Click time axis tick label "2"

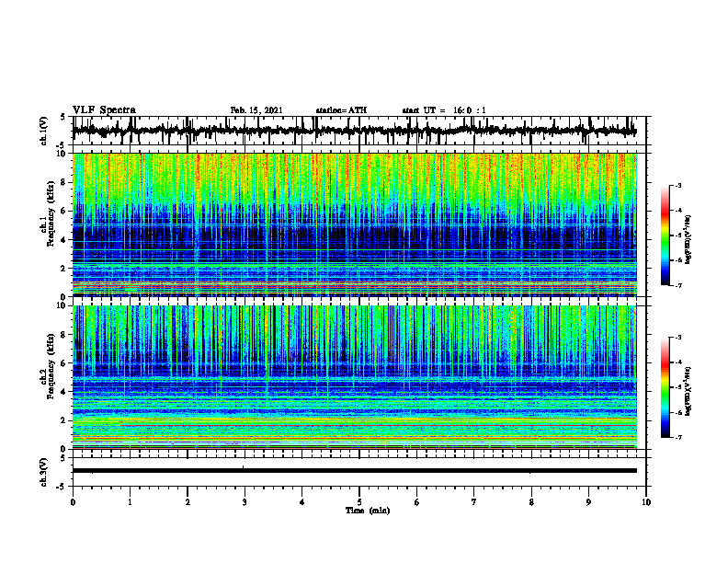coord(188,502)
